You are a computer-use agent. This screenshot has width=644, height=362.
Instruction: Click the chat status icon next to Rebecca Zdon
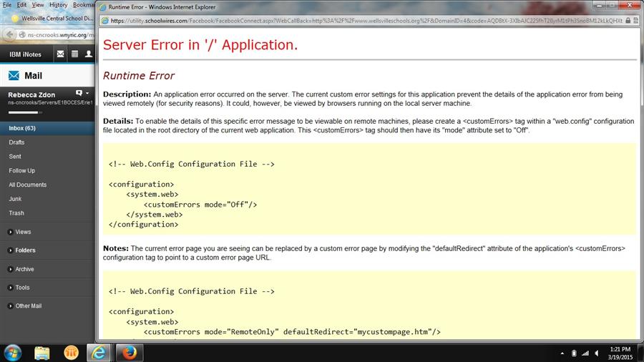[79, 93]
